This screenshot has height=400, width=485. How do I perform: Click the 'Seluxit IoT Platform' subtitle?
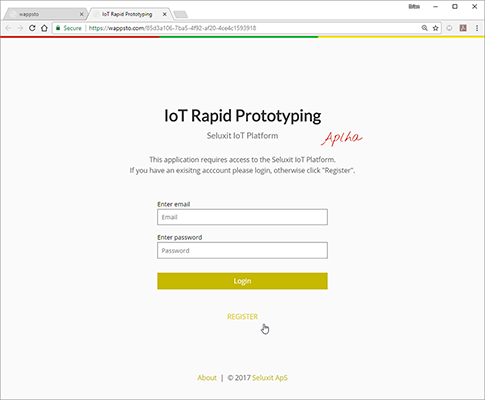pos(242,136)
